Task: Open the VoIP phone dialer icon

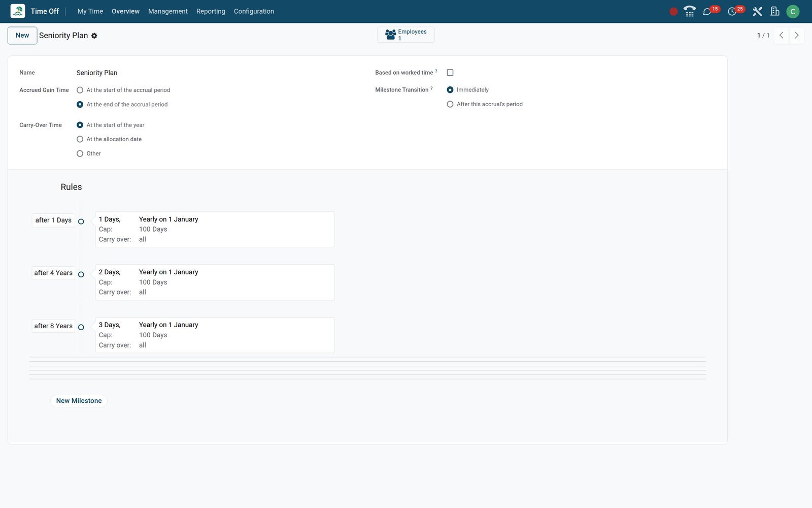Action: pos(690,11)
